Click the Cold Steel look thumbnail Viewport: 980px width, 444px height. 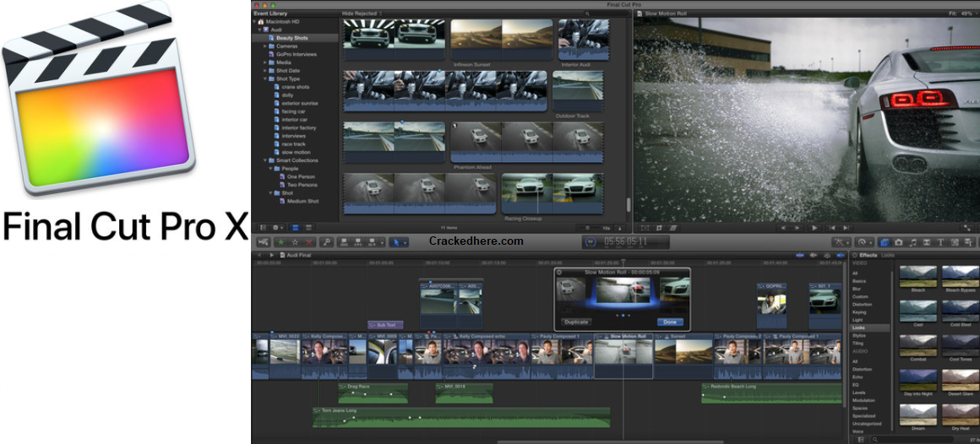(961, 311)
